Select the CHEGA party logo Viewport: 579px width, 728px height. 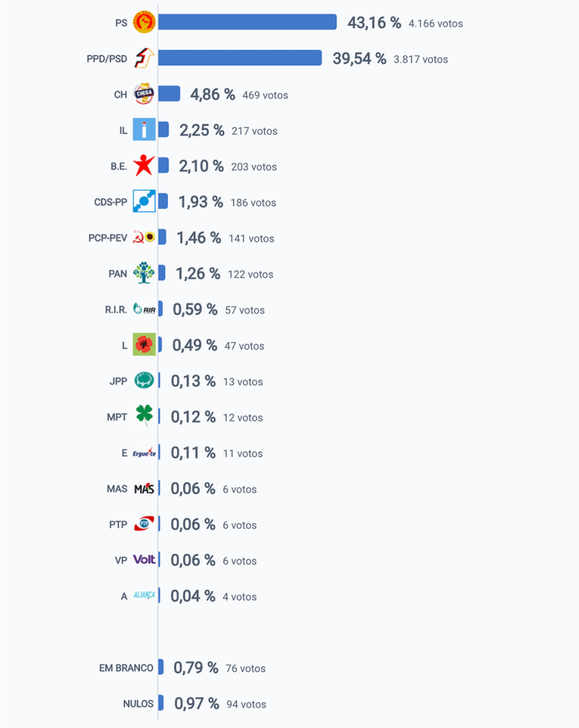144,94
